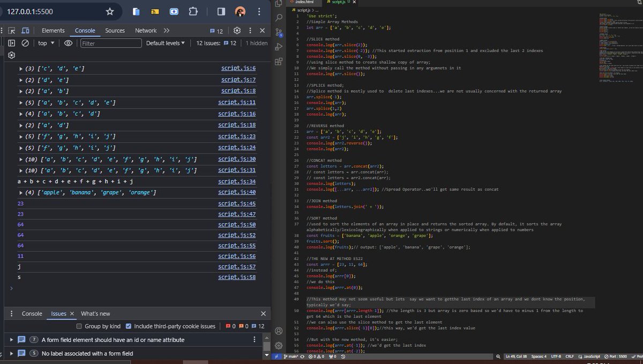This screenshot has width=643, height=364.
Task: Open the script.js:45 source link
Action: click(237, 203)
